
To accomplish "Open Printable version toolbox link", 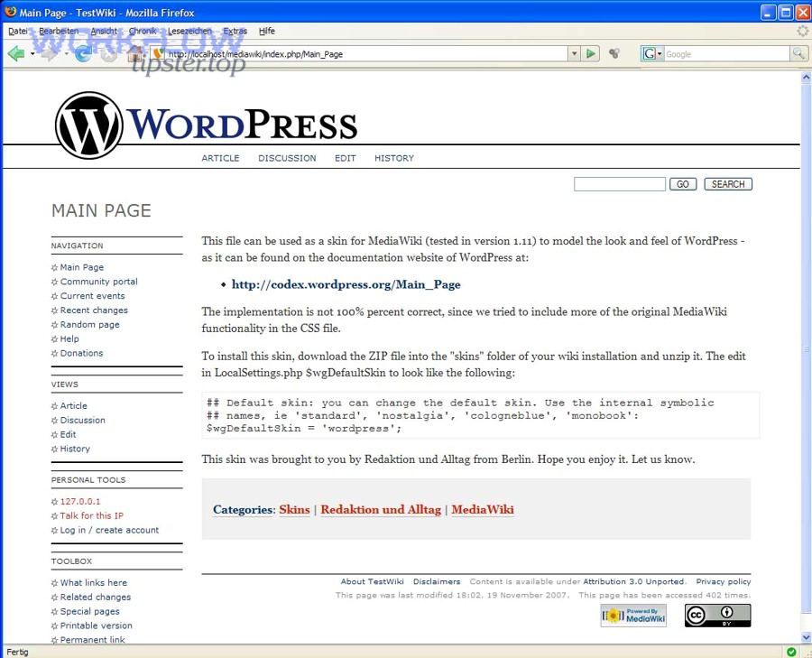I will pos(96,626).
